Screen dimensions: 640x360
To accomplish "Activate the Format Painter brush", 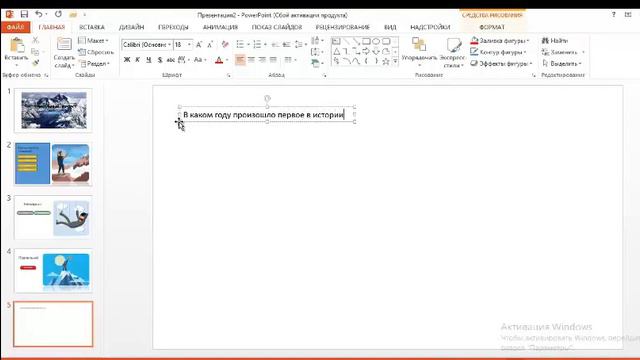I will pyautogui.click(x=36, y=63).
